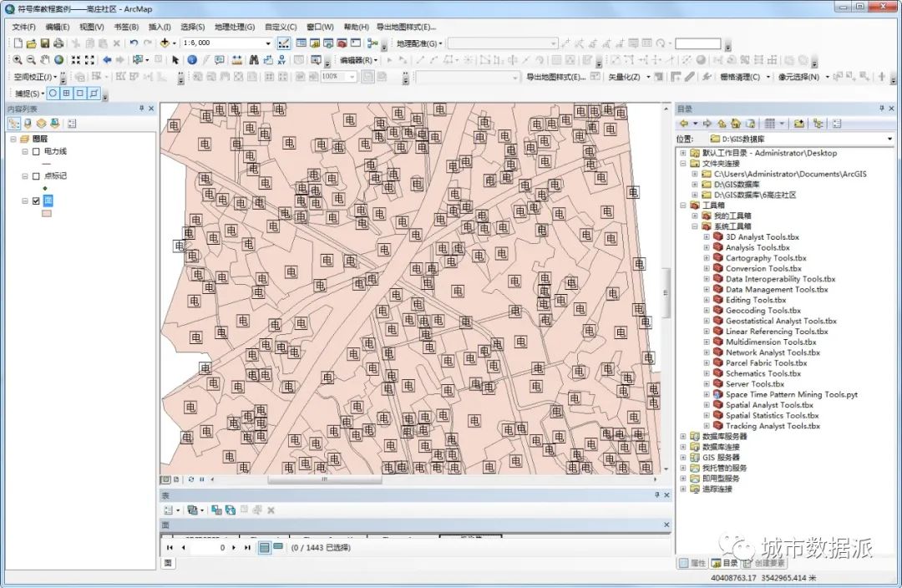Click the Add Data button
The image size is (902, 588).
click(x=165, y=43)
